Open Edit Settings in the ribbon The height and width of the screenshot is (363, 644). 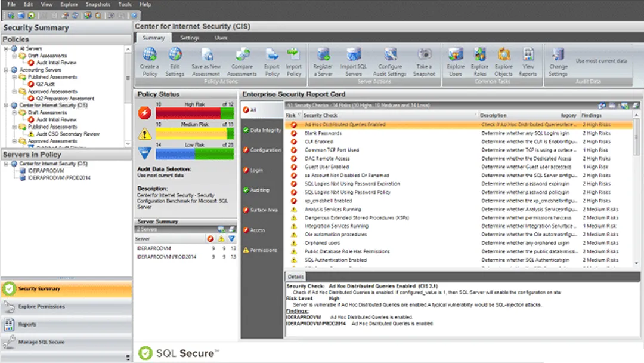175,61
